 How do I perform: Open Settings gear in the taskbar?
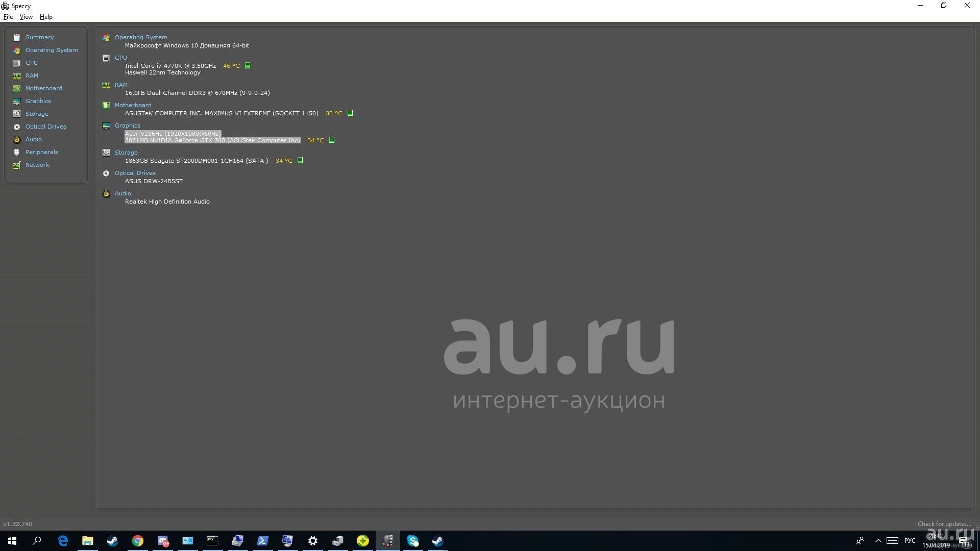click(313, 541)
